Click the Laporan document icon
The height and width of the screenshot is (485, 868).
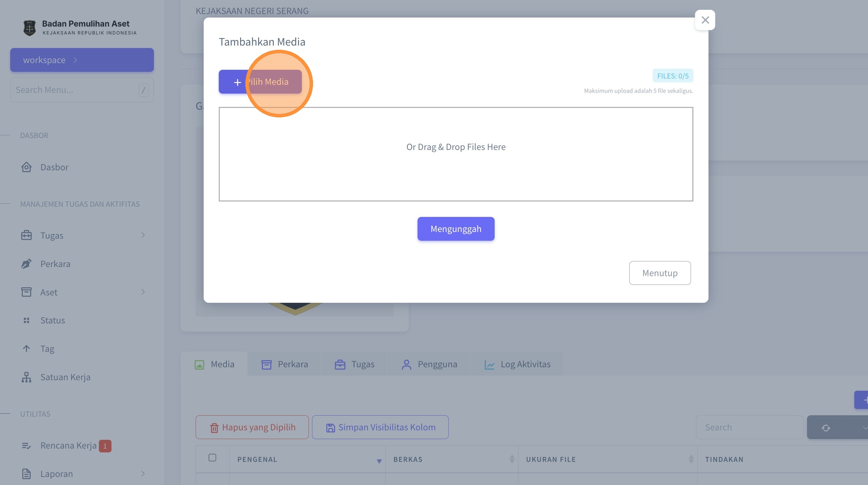click(26, 474)
